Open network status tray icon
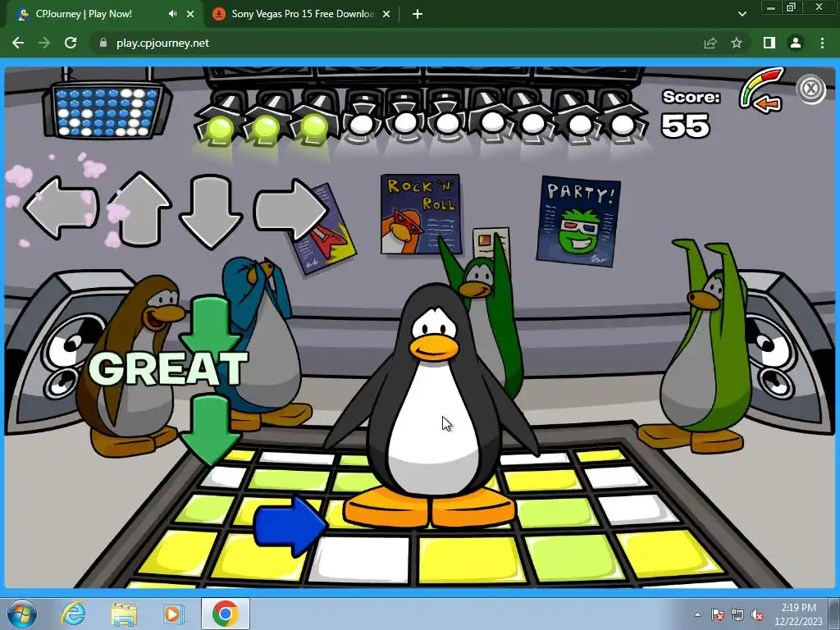Screen dimensions: 840x630 pos(737,615)
